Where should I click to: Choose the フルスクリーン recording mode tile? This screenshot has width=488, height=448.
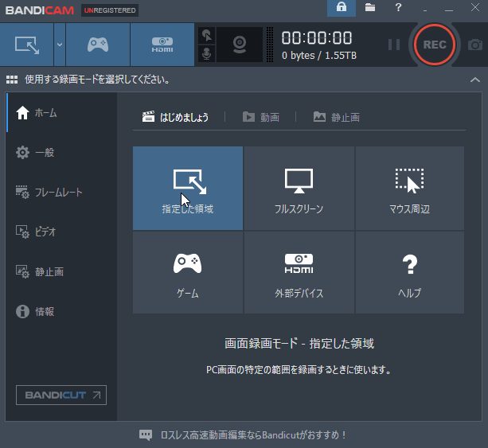[299, 189]
